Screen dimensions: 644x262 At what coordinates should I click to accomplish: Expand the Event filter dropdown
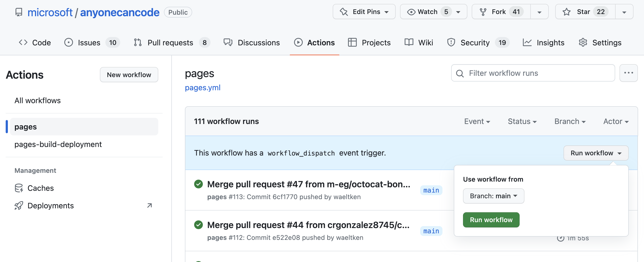point(476,121)
